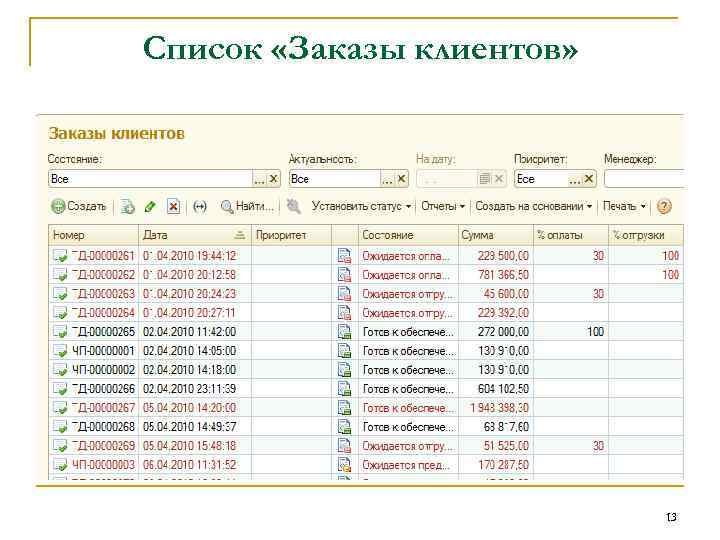Click the Создать button with green plus
This screenshot has width=720, height=540.
tap(79, 207)
